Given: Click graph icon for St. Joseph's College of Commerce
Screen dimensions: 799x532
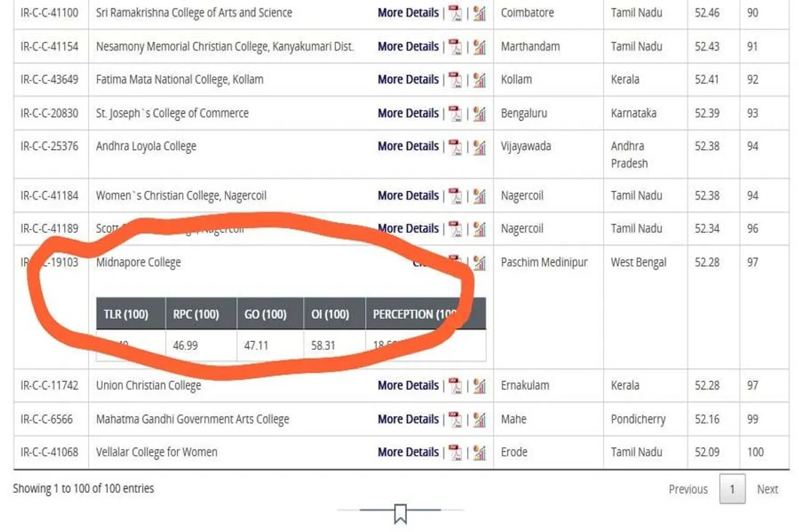Looking at the screenshot, I should [479, 114].
